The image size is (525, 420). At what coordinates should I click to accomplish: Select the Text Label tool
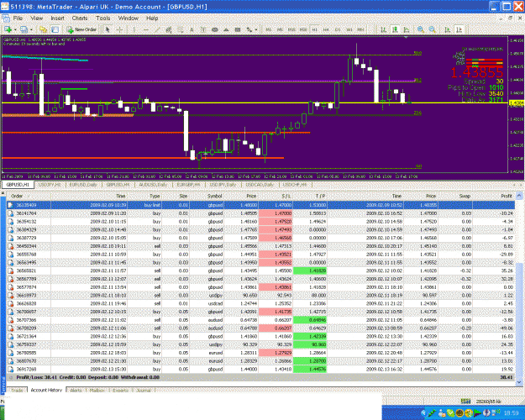point(203,29)
